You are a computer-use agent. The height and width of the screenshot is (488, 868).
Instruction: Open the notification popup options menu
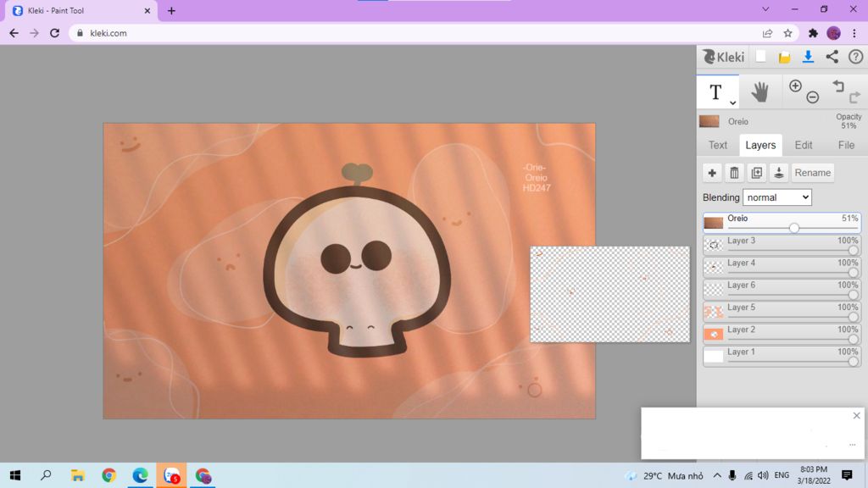click(852, 445)
